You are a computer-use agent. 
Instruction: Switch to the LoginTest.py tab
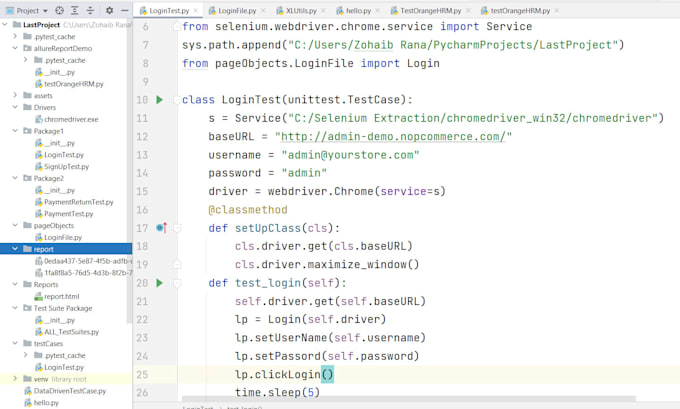pyautogui.click(x=169, y=10)
